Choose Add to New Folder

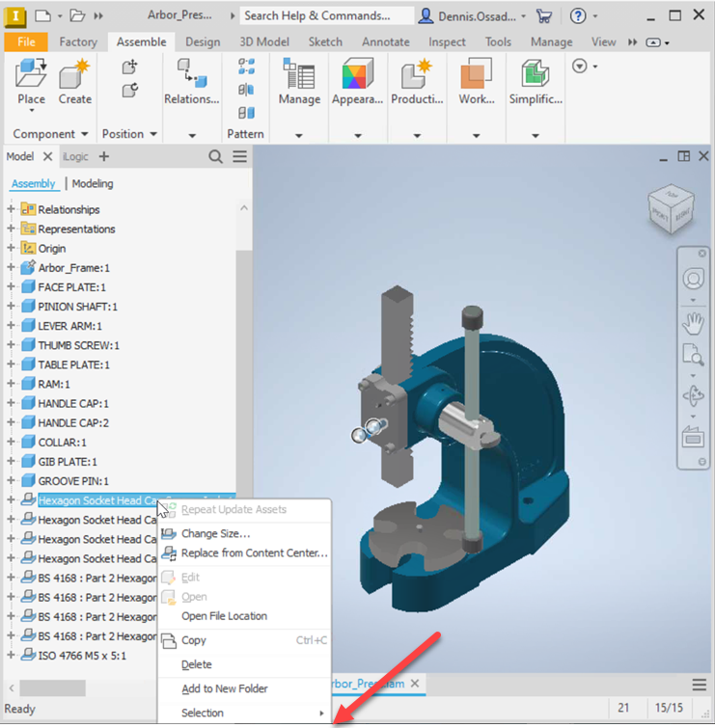click(x=244, y=689)
